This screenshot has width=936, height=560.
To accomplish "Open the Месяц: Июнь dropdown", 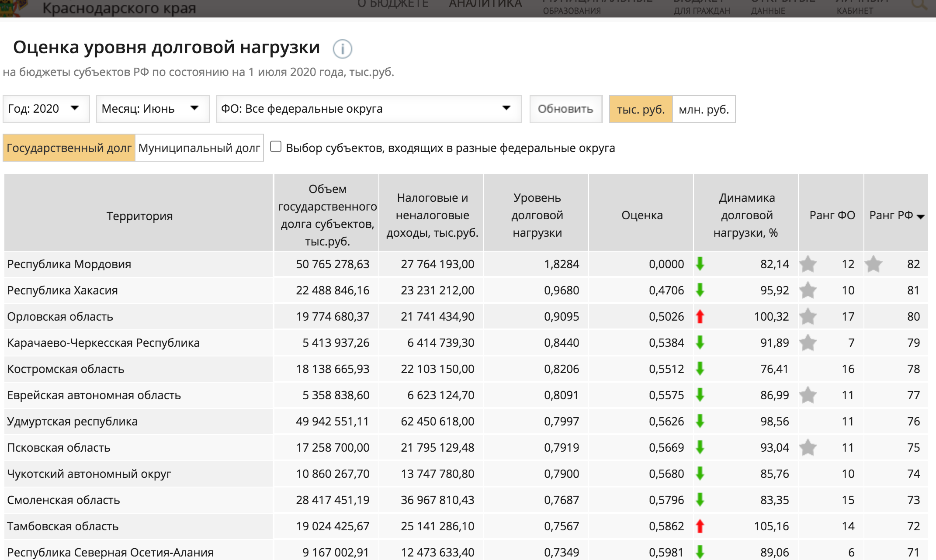I will coord(153,109).
